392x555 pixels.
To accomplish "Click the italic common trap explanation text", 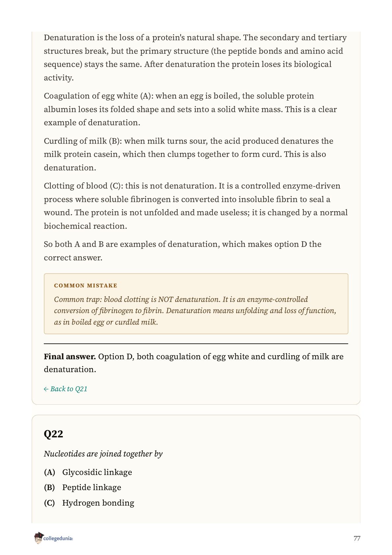I will [195, 311].
